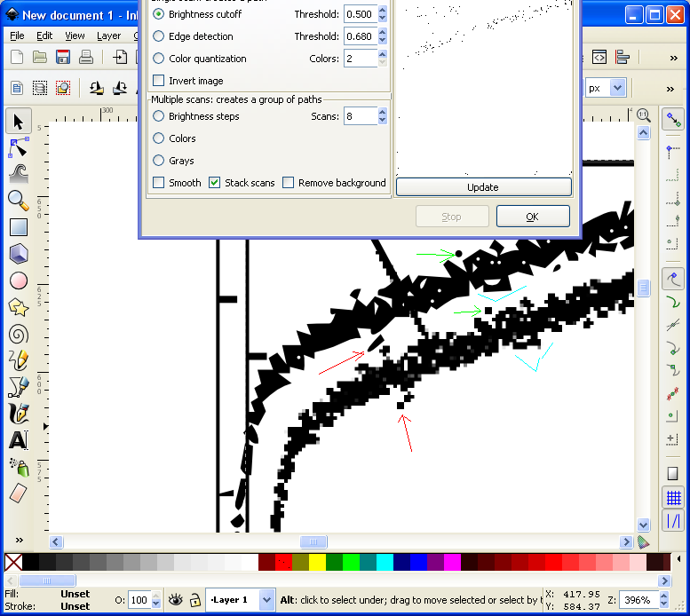
Task: Toggle layer lock icon
Action: point(195,600)
